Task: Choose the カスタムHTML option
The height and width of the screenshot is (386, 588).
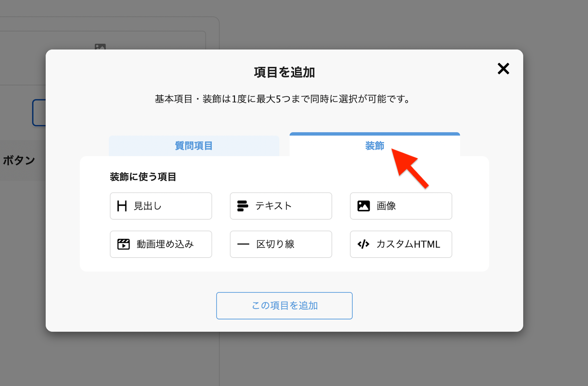Action: pyautogui.click(x=401, y=244)
